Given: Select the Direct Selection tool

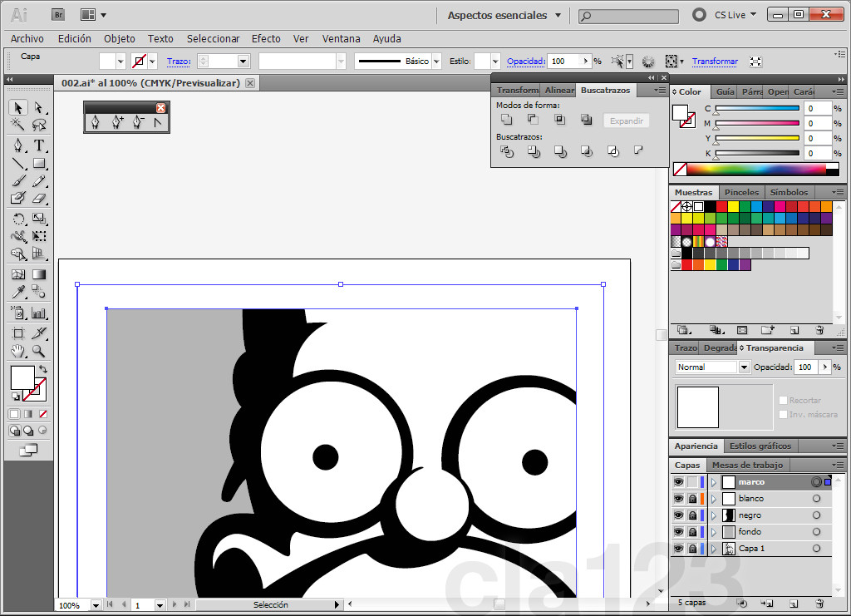Looking at the screenshot, I should pos(38,107).
